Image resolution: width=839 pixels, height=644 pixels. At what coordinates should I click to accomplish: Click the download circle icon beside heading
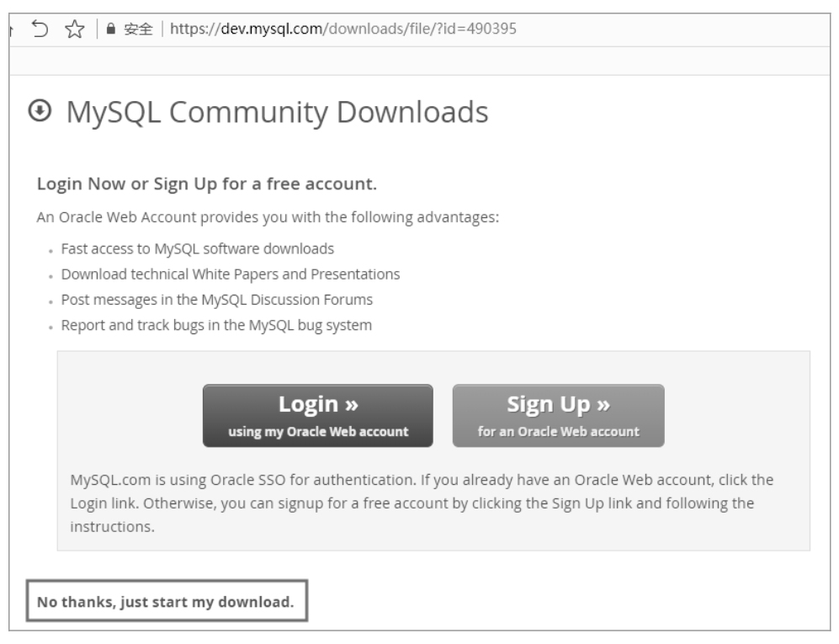click(40, 111)
